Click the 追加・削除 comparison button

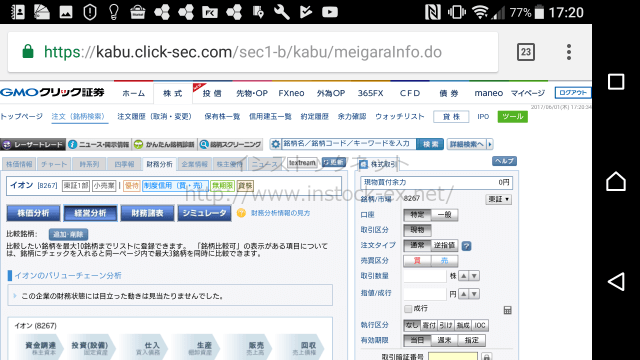click(x=68, y=234)
